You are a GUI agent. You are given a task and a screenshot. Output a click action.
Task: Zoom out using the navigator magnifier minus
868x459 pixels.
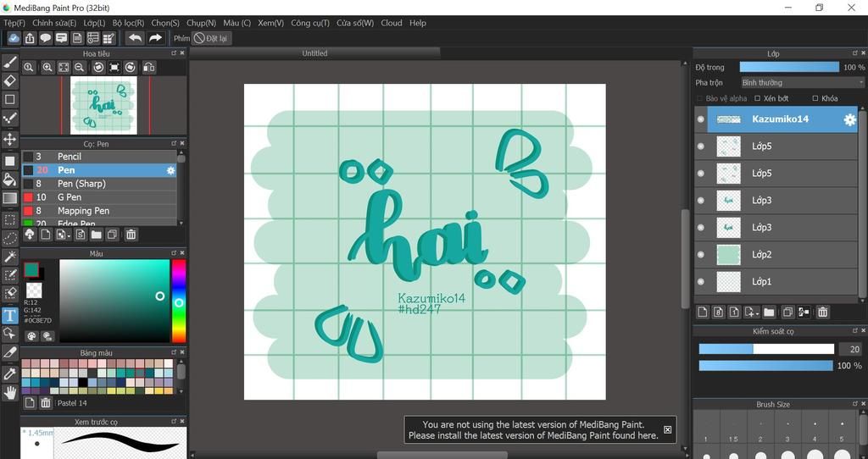79,68
